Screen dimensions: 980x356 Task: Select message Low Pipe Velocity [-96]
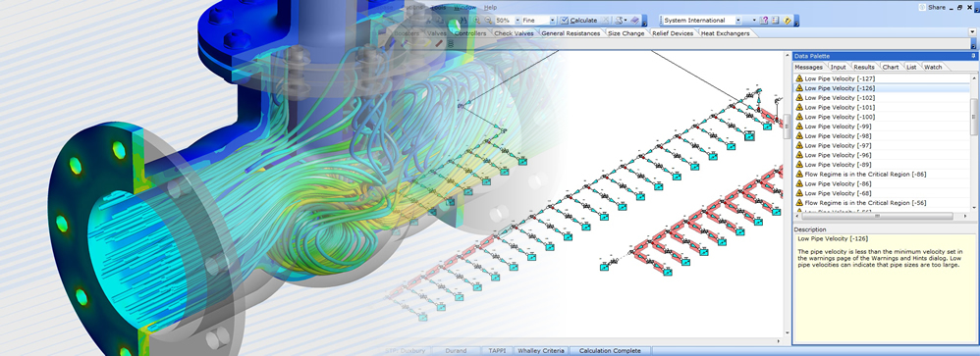click(x=882, y=155)
